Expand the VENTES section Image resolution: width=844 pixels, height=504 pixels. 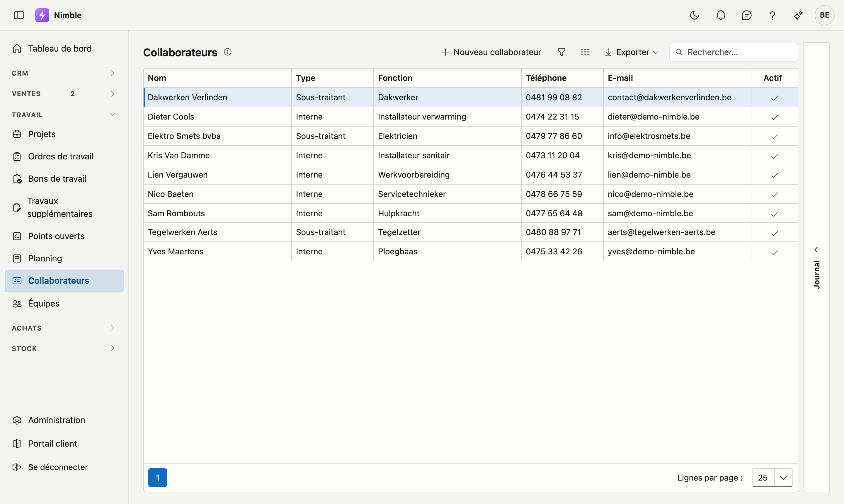point(64,94)
